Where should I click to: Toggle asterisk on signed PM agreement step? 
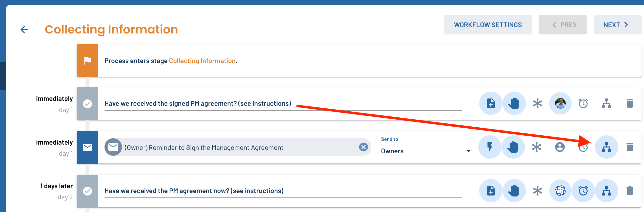coord(537,103)
